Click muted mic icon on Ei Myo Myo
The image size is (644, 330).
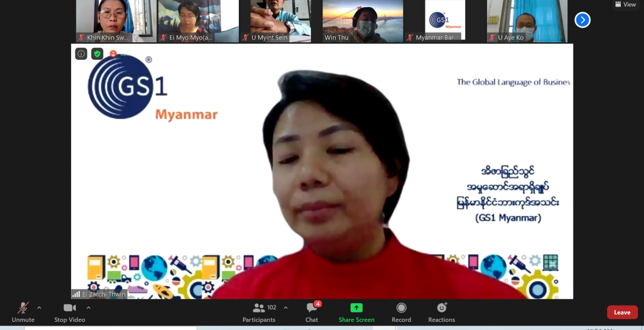point(163,37)
